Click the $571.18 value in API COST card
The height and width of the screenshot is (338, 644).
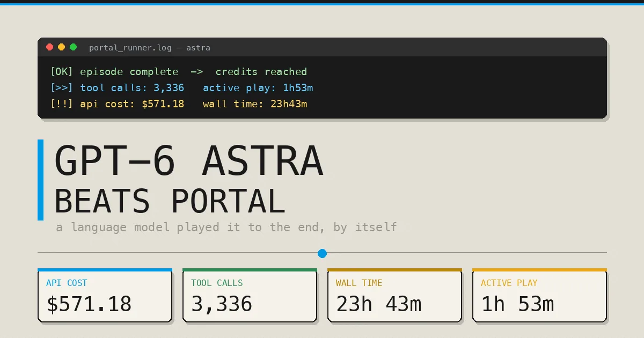89,304
